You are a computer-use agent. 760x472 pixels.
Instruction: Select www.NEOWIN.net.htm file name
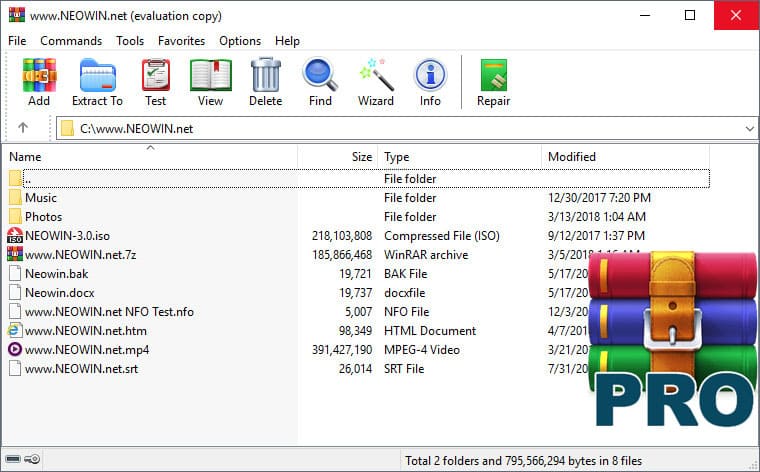86,330
